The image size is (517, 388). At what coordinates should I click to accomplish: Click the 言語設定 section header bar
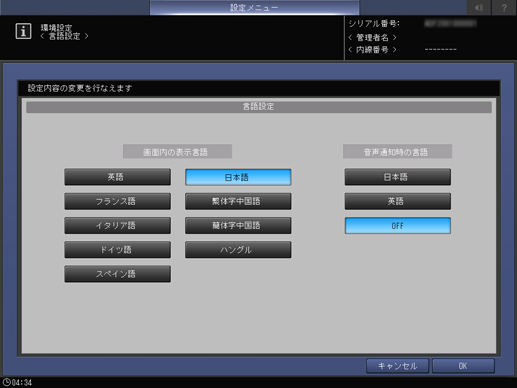tap(259, 107)
